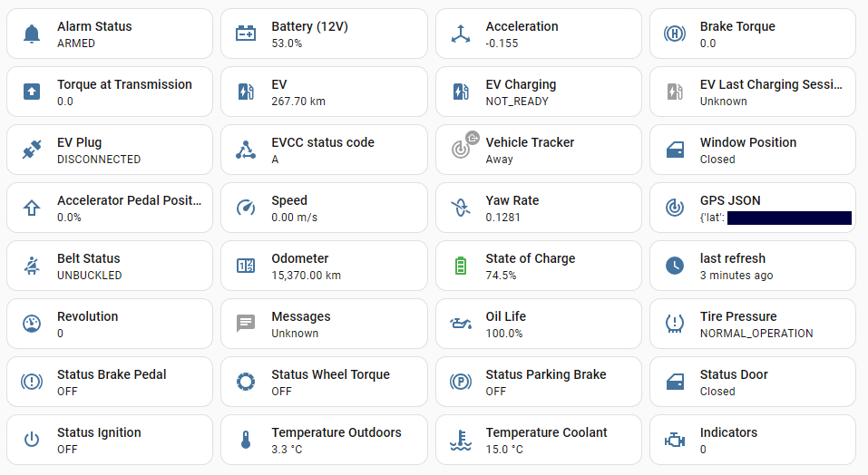Click the green State of Charge battery icon
Image resolution: width=868 pixels, height=475 pixels.
point(460,267)
